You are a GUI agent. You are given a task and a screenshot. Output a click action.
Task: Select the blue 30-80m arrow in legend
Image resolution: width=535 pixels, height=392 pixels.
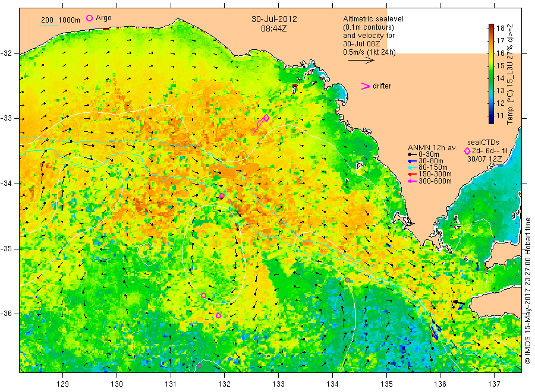412,161
